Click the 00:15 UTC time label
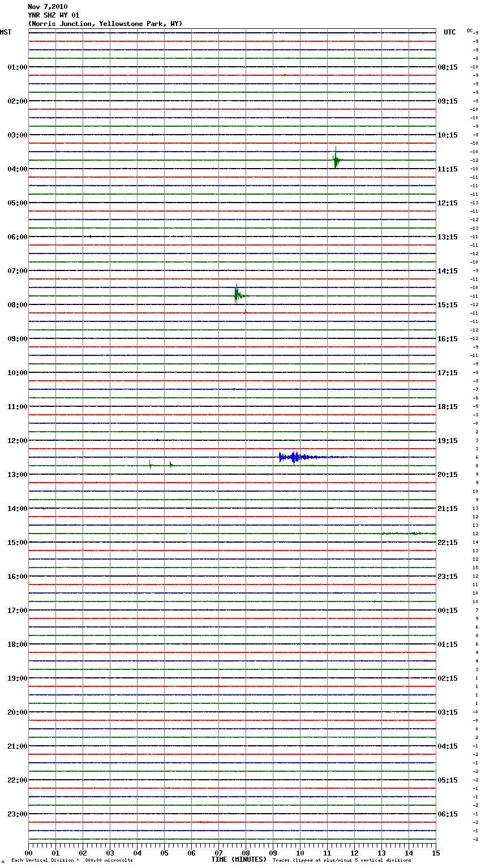The image size is (481, 868). (x=448, y=611)
